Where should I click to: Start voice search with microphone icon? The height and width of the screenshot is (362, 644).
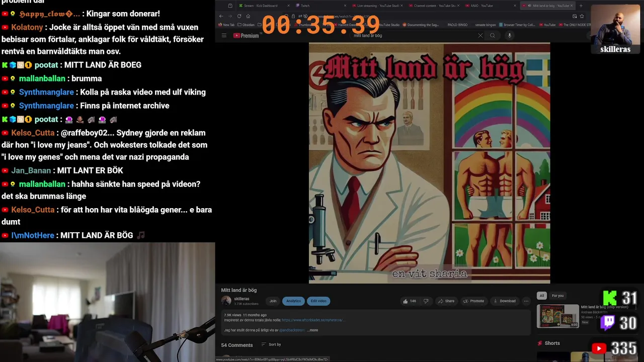coord(509,35)
